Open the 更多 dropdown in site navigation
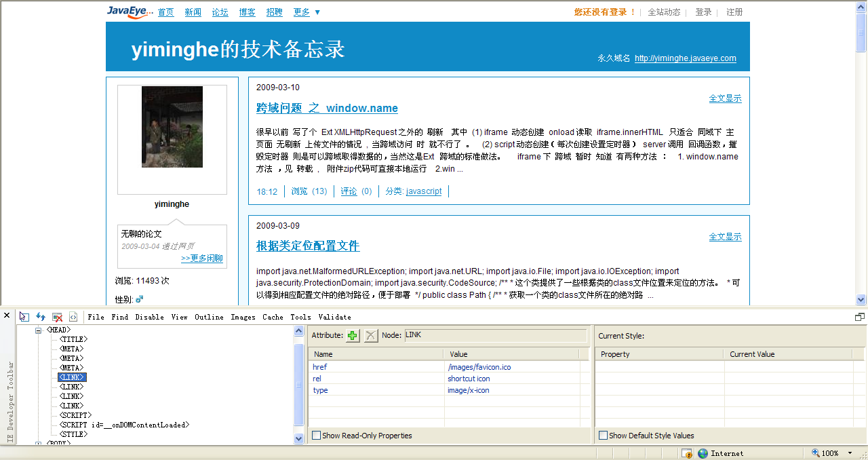This screenshot has width=868, height=460. pyautogui.click(x=307, y=12)
